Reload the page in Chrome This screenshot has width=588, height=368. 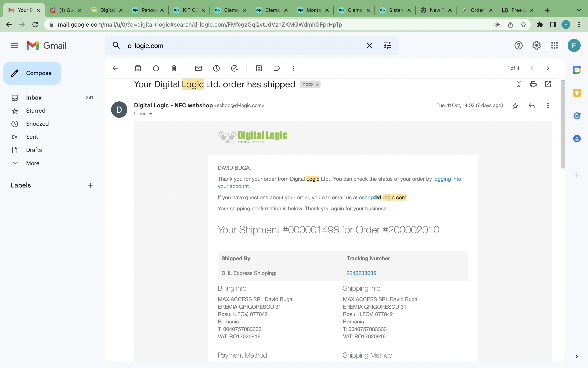tap(35, 25)
